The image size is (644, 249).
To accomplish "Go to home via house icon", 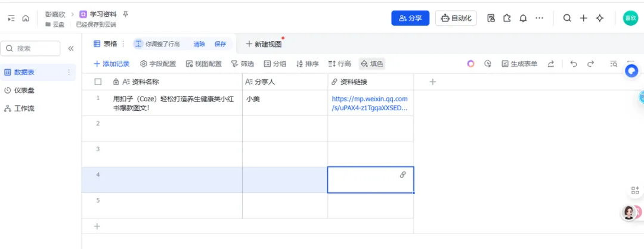I will pyautogui.click(x=26, y=18).
